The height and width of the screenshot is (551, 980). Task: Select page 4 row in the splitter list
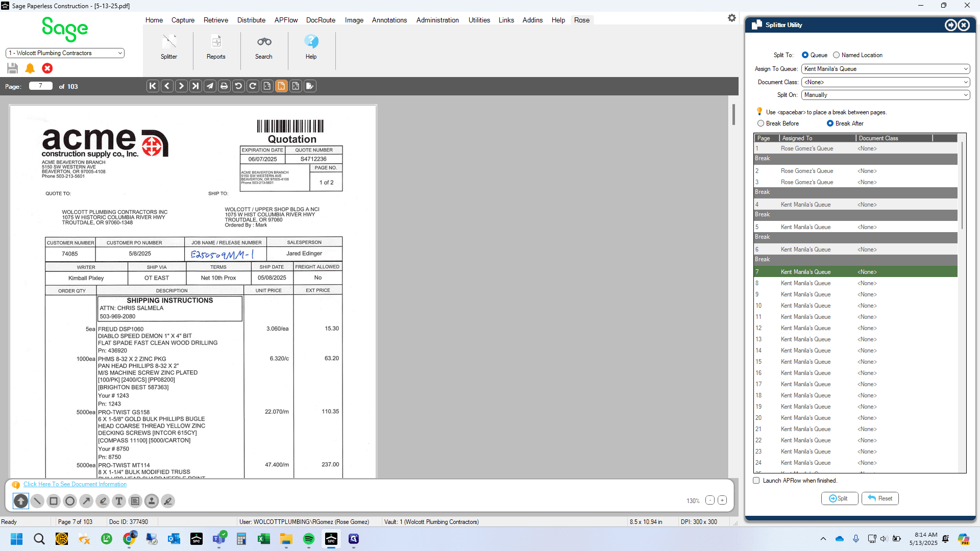click(x=855, y=205)
